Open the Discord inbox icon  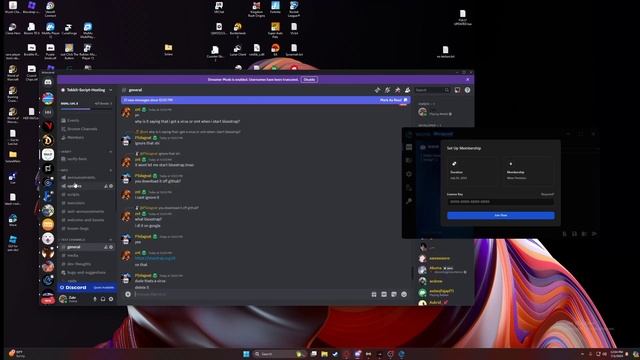(x=458, y=90)
